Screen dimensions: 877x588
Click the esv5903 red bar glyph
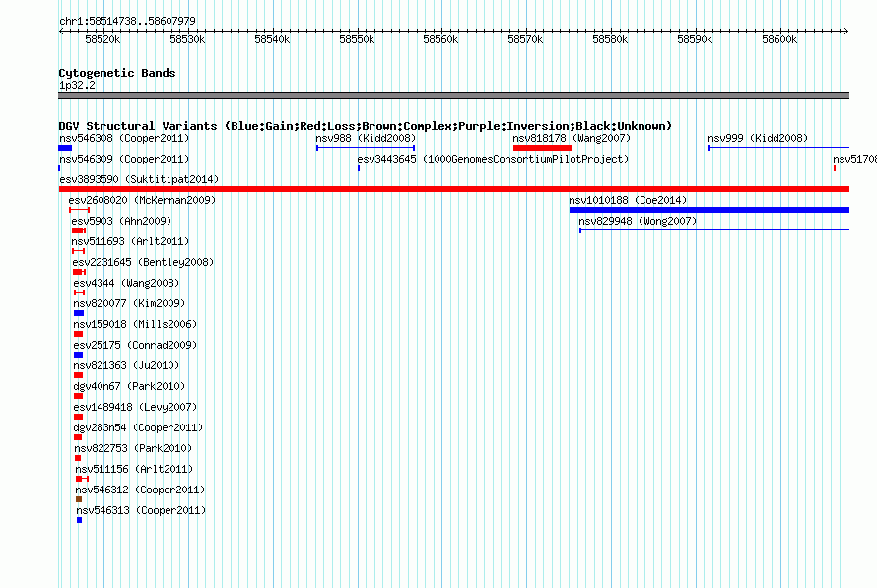tap(79, 230)
